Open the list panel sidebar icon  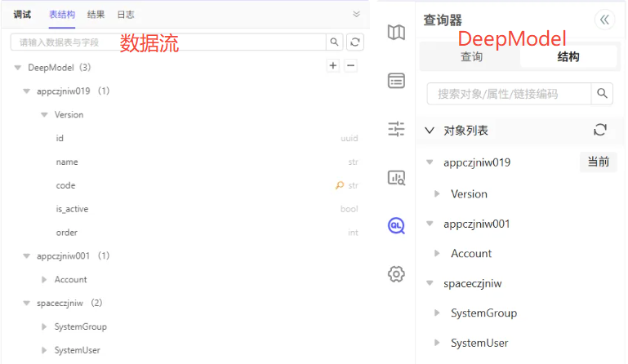pyautogui.click(x=396, y=81)
